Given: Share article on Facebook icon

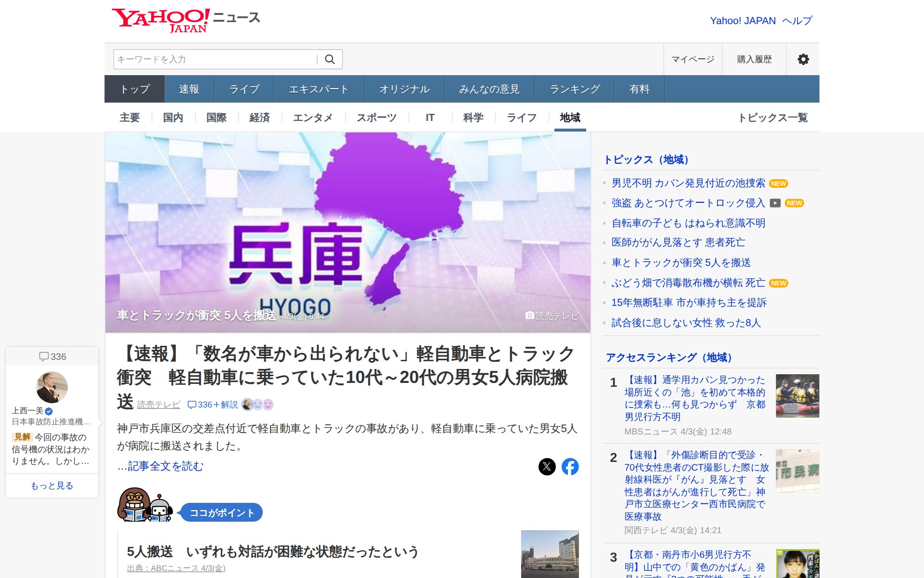Looking at the screenshot, I should (570, 466).
